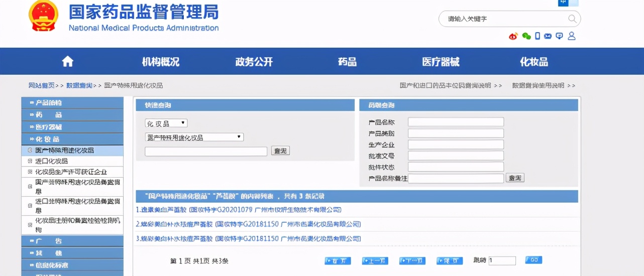Expand the 药品 sidebar section
This screenshot has height=276, width=644.
pos(72,115)
